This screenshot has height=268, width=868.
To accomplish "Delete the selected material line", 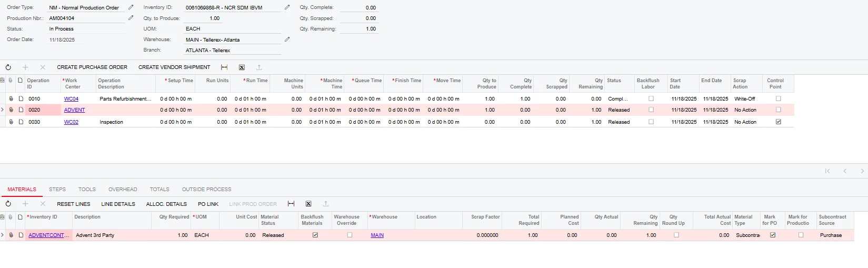I will click(x=43, y=204).
